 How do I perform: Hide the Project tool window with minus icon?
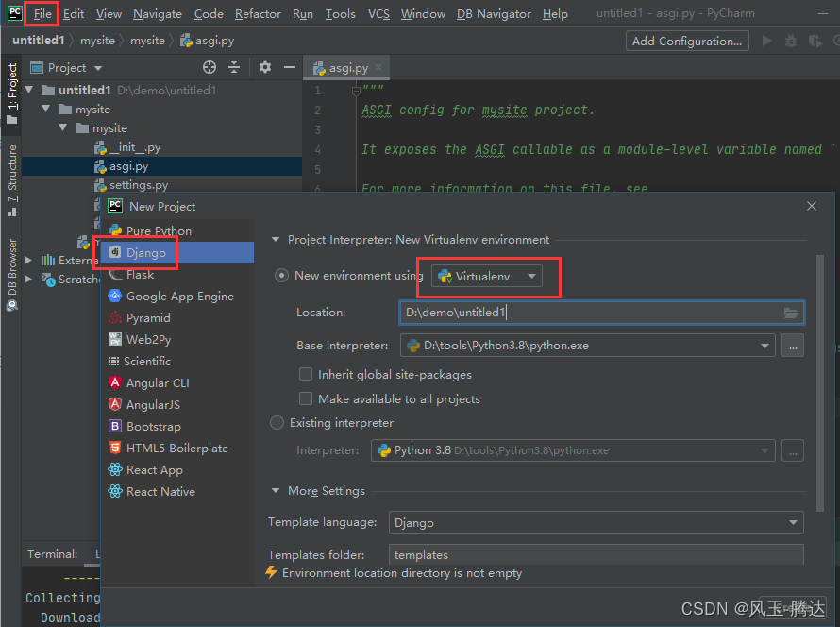tap(290, 67)
